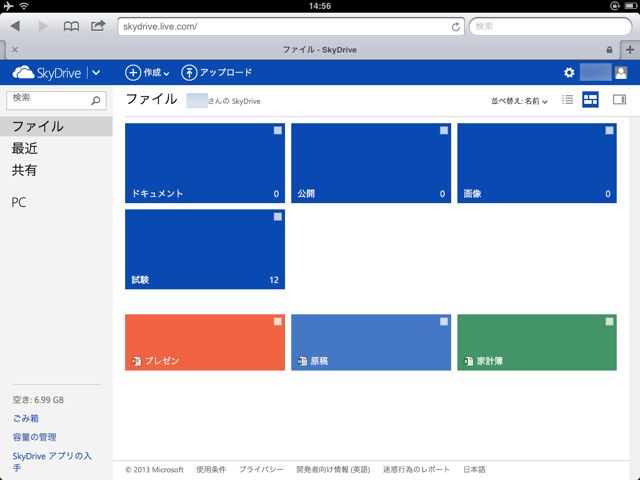Image resolution: width=640 pixels, height=480 pixels.
Task: Go forward with Safari forward arrow
Action: click(43, 26)
